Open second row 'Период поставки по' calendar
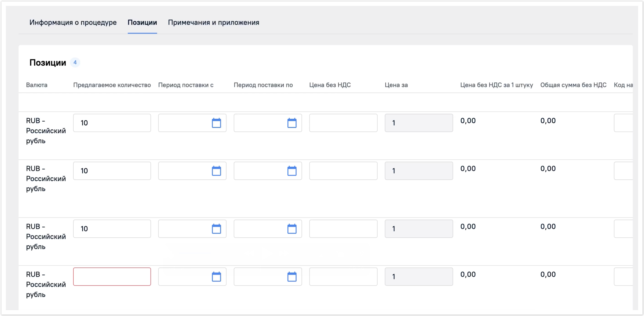 pyautogui.click(x=292, y=171)
